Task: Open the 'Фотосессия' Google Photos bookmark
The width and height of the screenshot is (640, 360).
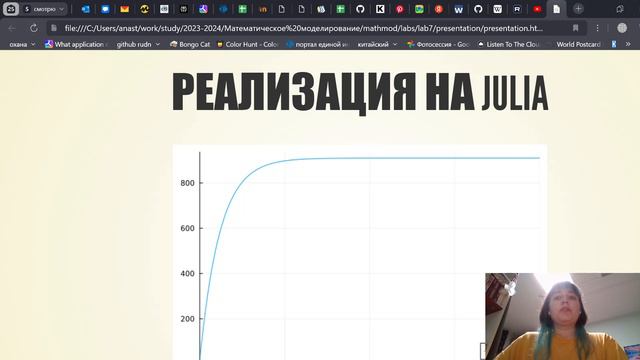Action: [x=438, y=44]
